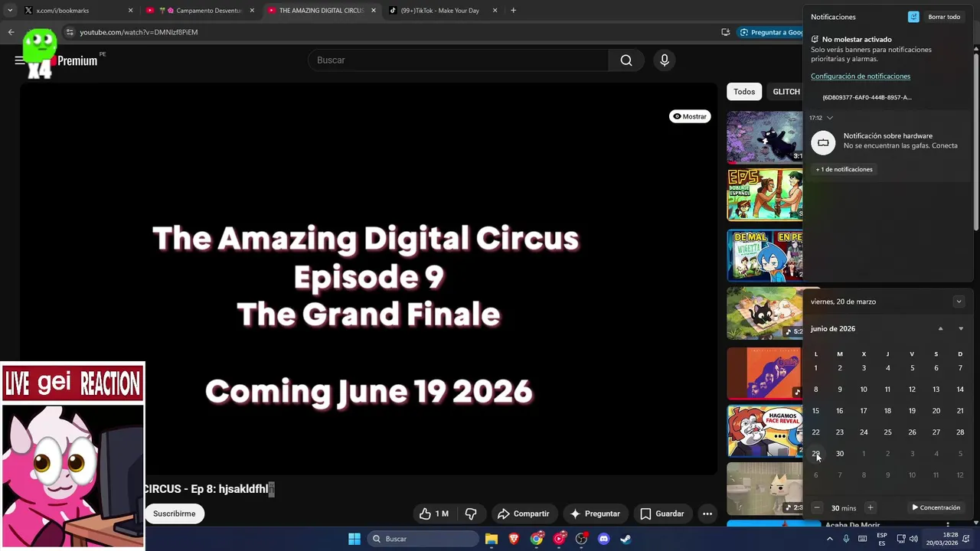Subscribe using the Suscribirme button
The image size is (980, 551).
coord(174,514)
